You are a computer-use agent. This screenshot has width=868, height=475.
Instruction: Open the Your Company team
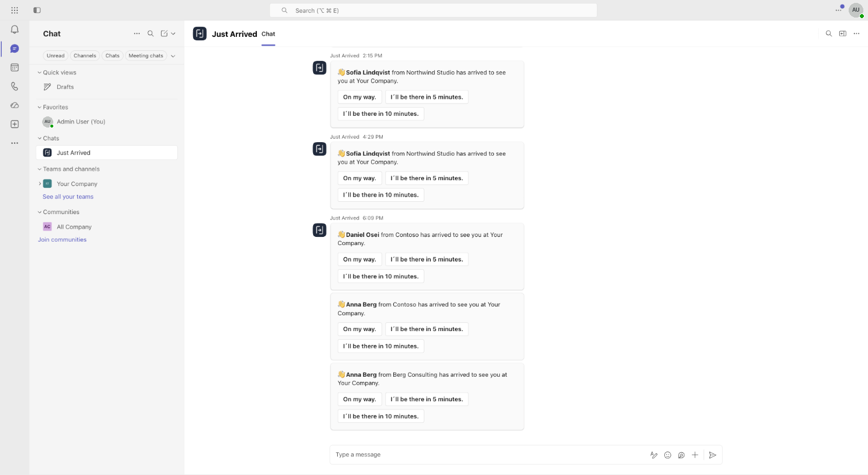77,184
